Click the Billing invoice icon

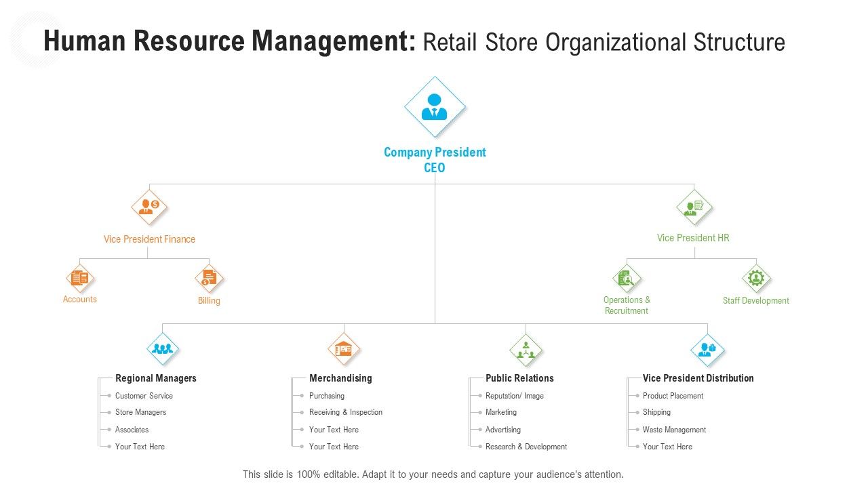(209, 278)
